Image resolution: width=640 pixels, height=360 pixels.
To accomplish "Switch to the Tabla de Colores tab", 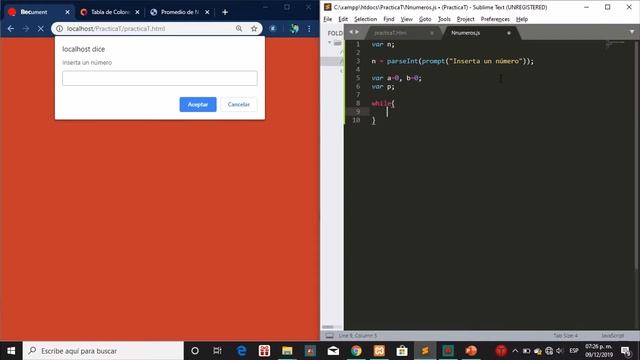I will (x=109, y=12).
